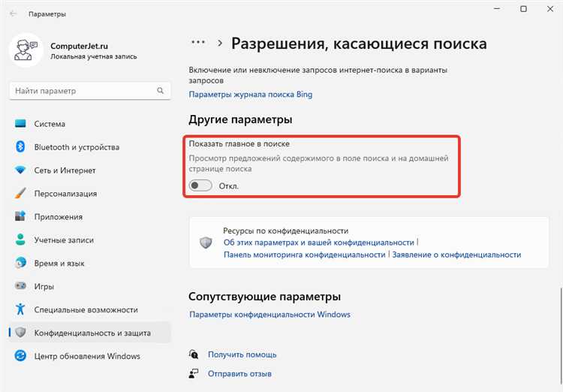Image resolution: width=563 pixels, height=392 pixels.
Task: Select Приложения in sidebar
Action: (x=90, y=217)
